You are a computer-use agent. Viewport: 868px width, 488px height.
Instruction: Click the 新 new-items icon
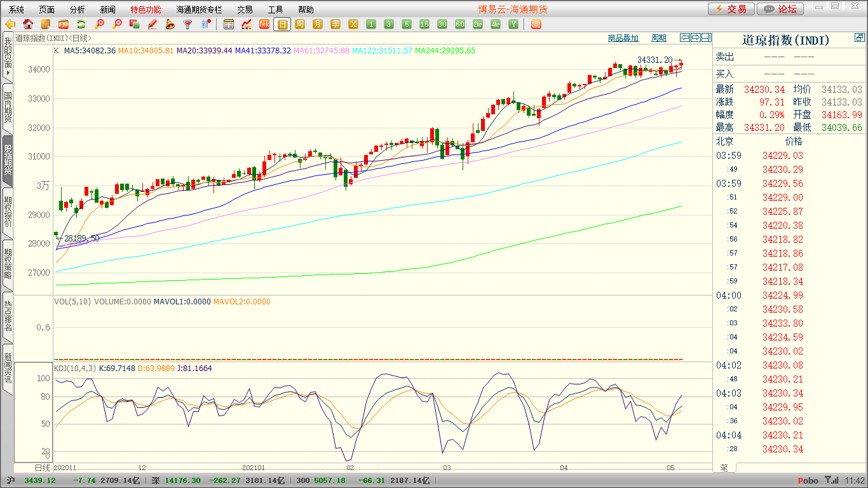point(205,24)
